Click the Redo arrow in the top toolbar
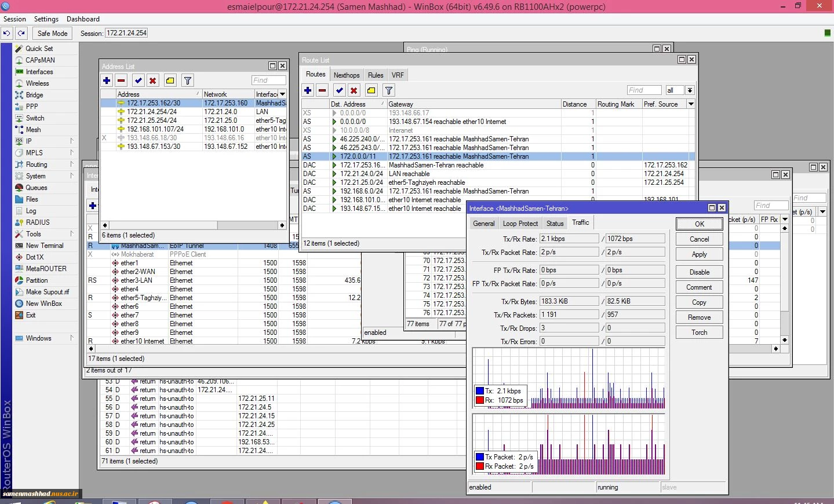 point(21,33)
